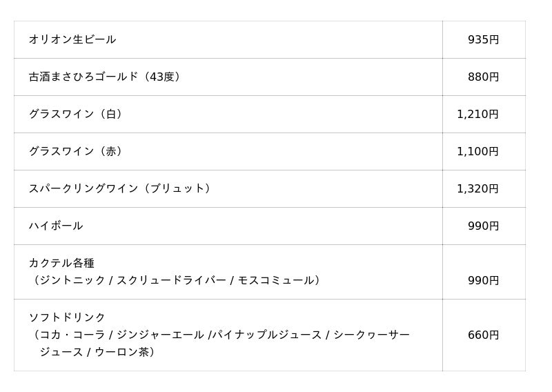552x392 pixels.
Task: Click the グラスワイン（赤） row label
Action: (77, 151)
